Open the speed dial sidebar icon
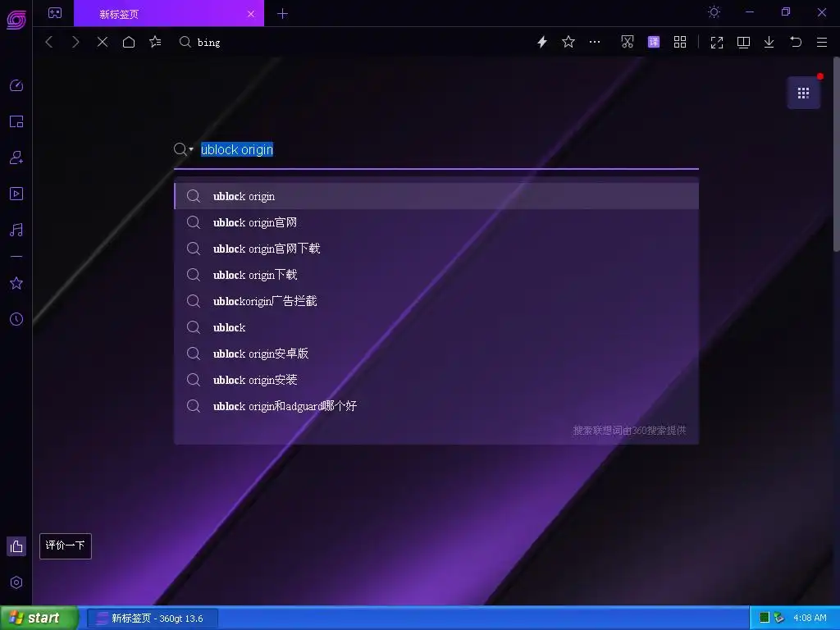 [x=16, y=85]
